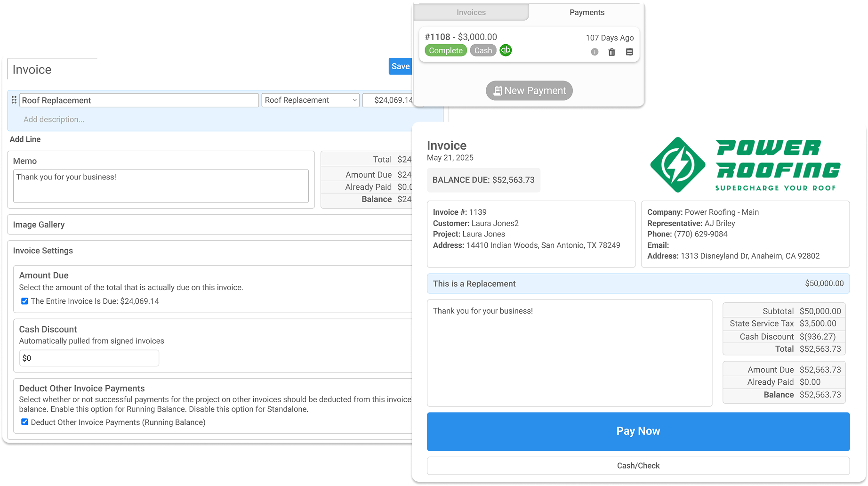Click the BALANCE DUE: $52,563.73 box
868x486 pixels.
tap(483, 180)
